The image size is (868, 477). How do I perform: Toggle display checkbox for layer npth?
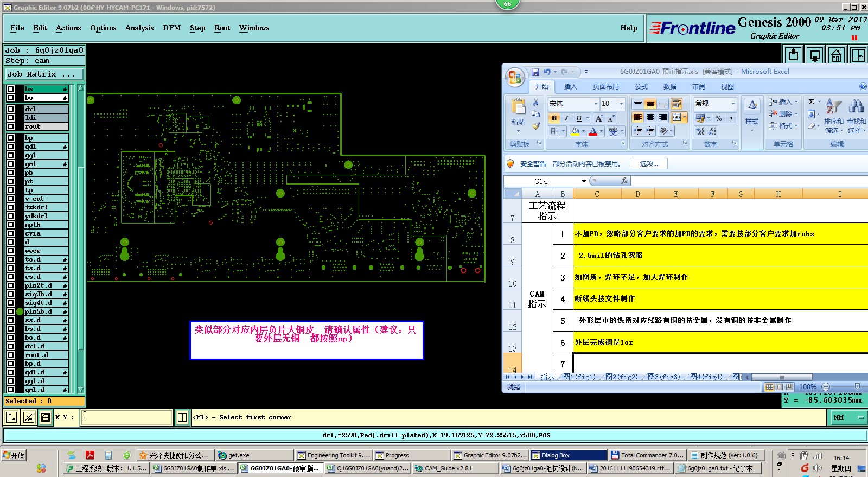coord(11,225)
